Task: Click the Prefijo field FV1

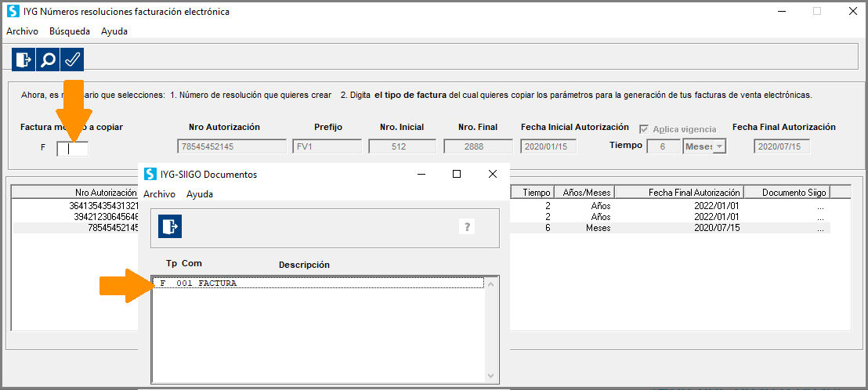Action: [327, 146]
